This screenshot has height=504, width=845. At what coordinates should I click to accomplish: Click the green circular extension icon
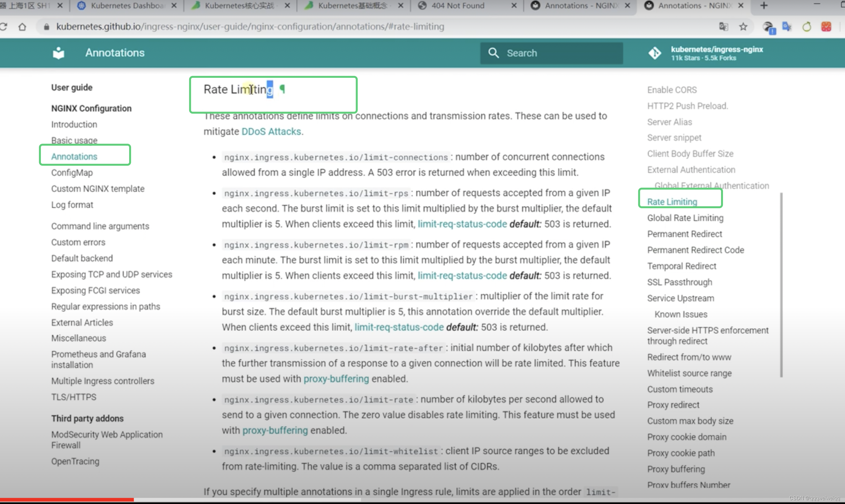pyautogui.click(x=807, y=27)
